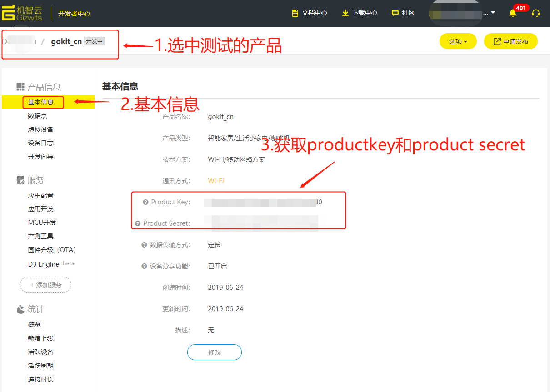Expand the 选项 dropdown button

point(458,41)
